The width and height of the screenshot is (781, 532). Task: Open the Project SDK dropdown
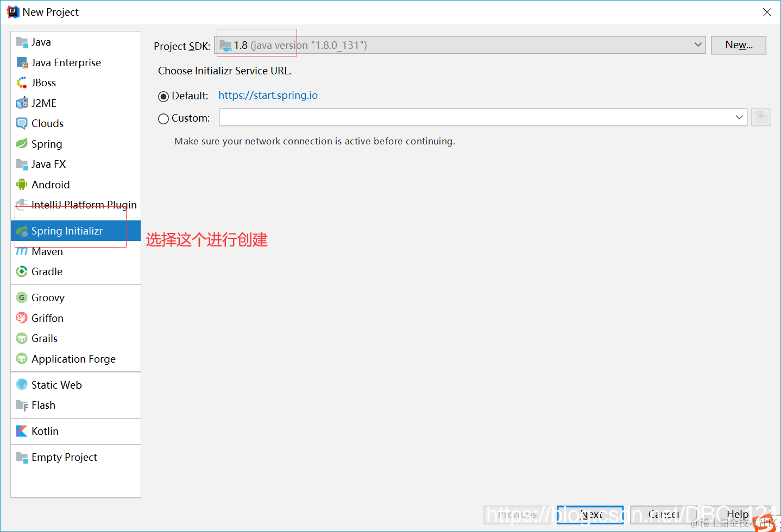pyautogui.click(x=461, y=45)
